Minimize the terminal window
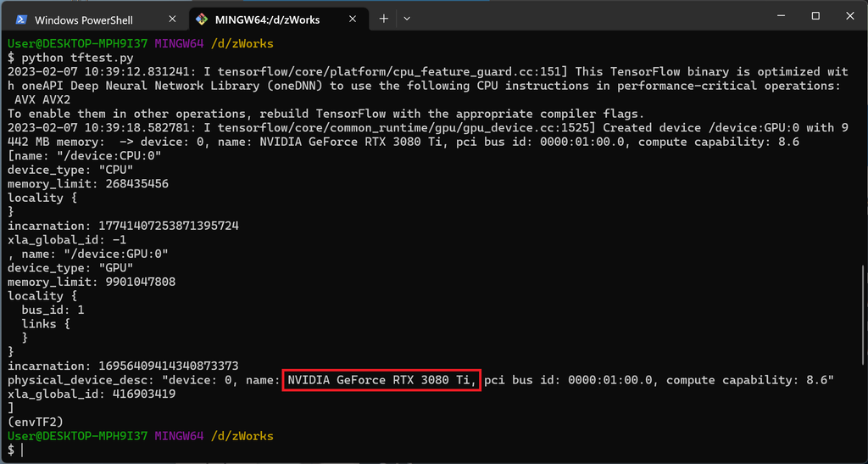Viewport: 868px width, 464px height. coord(781,17)
